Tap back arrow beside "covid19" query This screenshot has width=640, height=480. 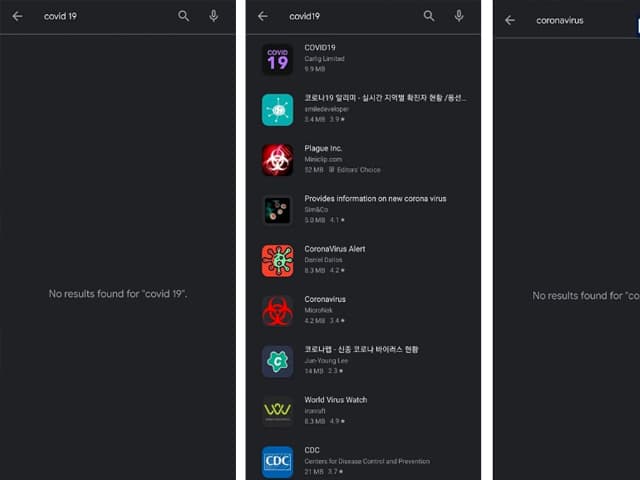[x=262, y=16]
